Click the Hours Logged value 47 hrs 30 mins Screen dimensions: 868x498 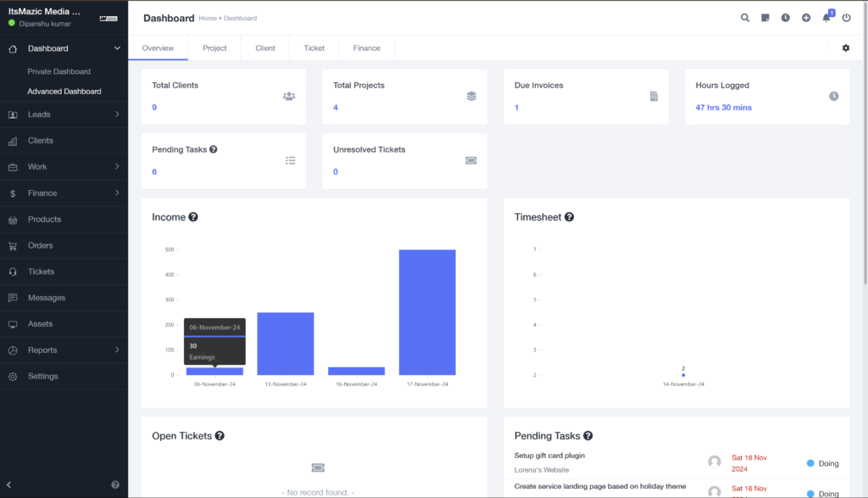[723, 108]
